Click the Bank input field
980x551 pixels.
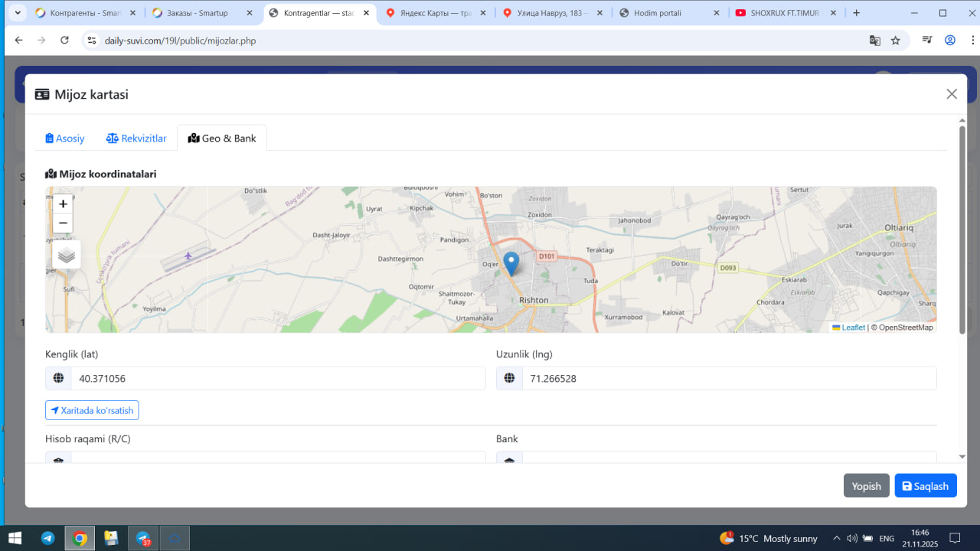(729, 457)
